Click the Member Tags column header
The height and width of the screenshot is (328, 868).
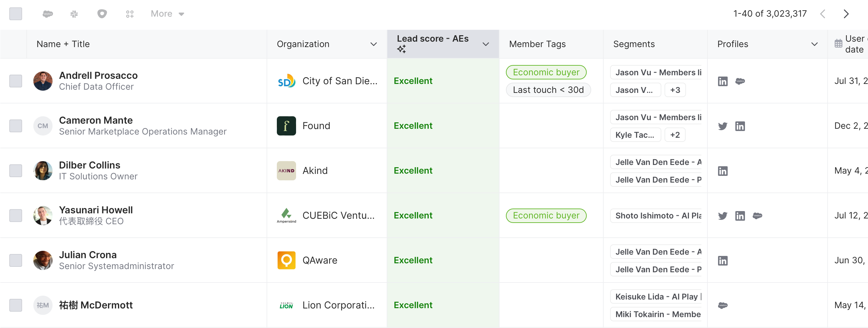click(537, 44)
